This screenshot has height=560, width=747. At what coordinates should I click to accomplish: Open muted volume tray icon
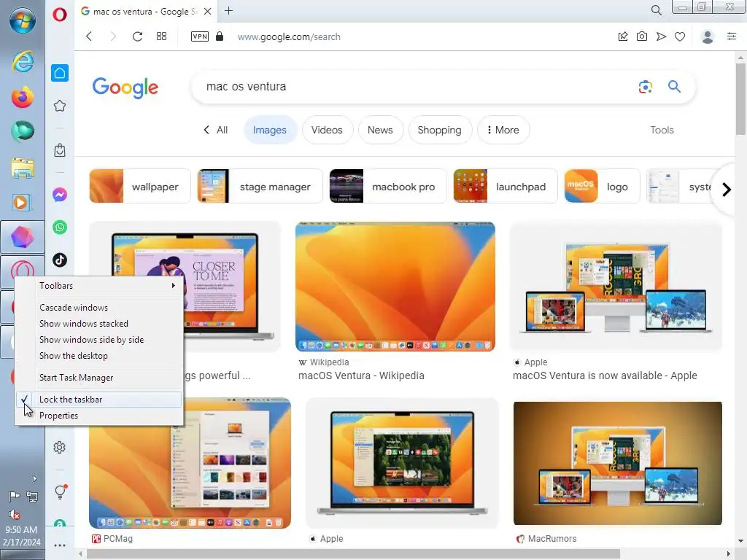[x=15, y=514]
